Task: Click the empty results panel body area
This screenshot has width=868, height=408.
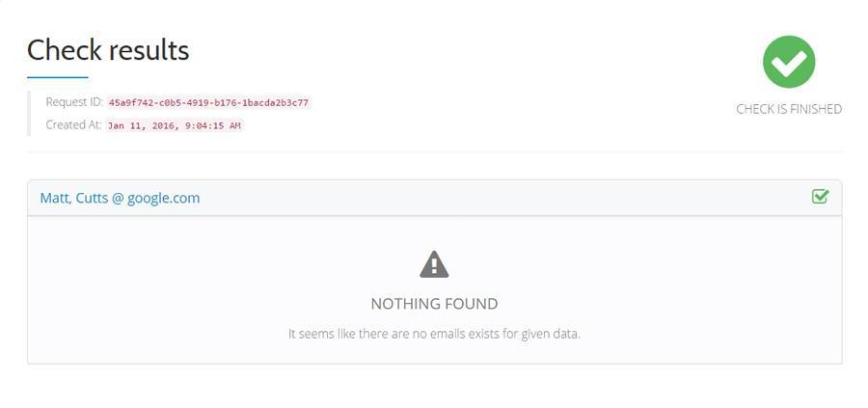Action: pos(435,290)
